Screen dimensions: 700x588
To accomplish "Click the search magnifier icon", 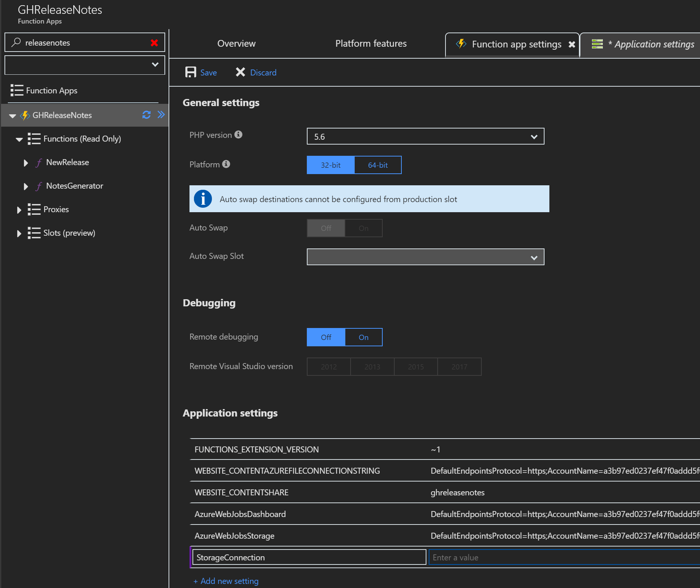I will pos(15,42).
